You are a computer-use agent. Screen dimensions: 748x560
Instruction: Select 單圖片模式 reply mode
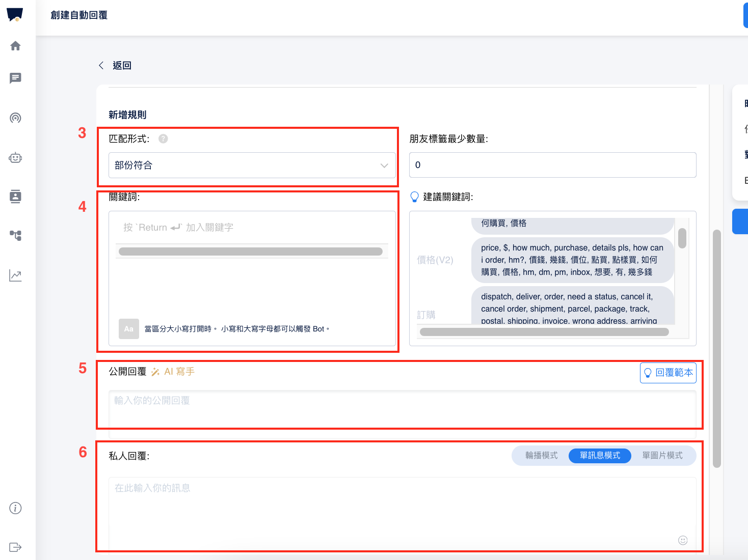tap(662, 456)
